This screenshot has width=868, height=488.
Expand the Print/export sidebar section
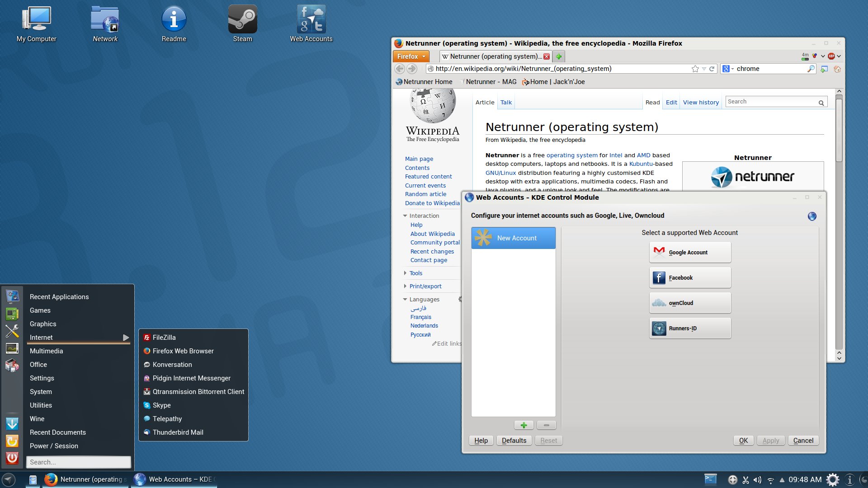[x=405, y=286]
